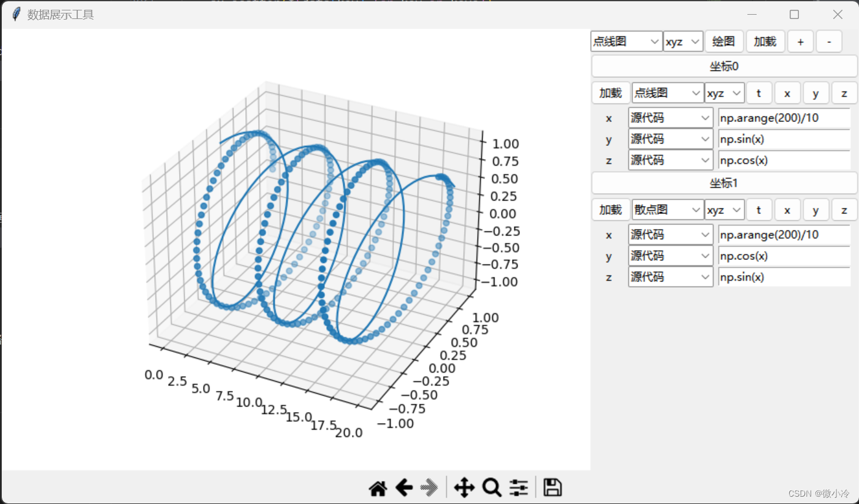This screenshot has height=504, width=859.
Task: Click axis tick label 17.5
Action: [x=324, y=425]
